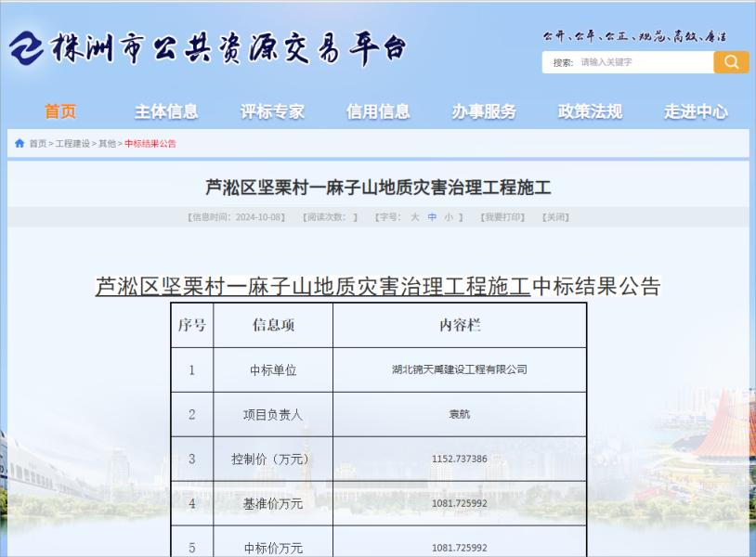The height and width of the screenshot is (557, 756).
Task: Select the 首页 tab in the navigation bar
Action: (59, 110)
